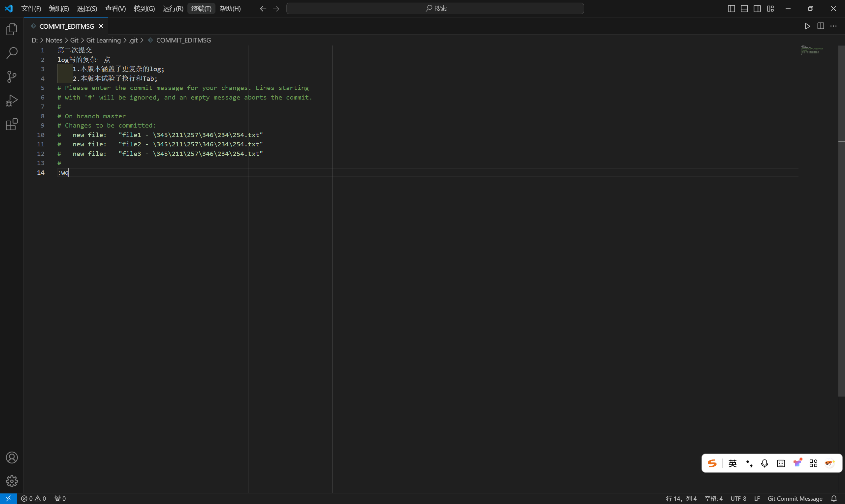Open Sogou toolbox grid icon

point(813,463)
